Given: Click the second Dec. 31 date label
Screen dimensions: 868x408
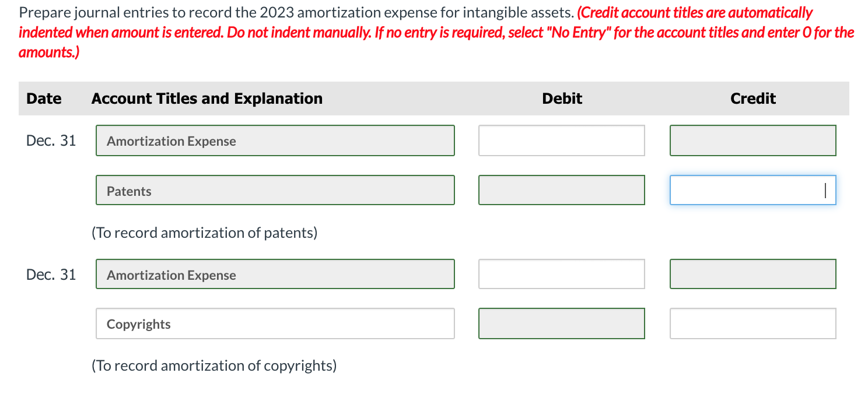Looking at the screenshot, I should 51,273.
